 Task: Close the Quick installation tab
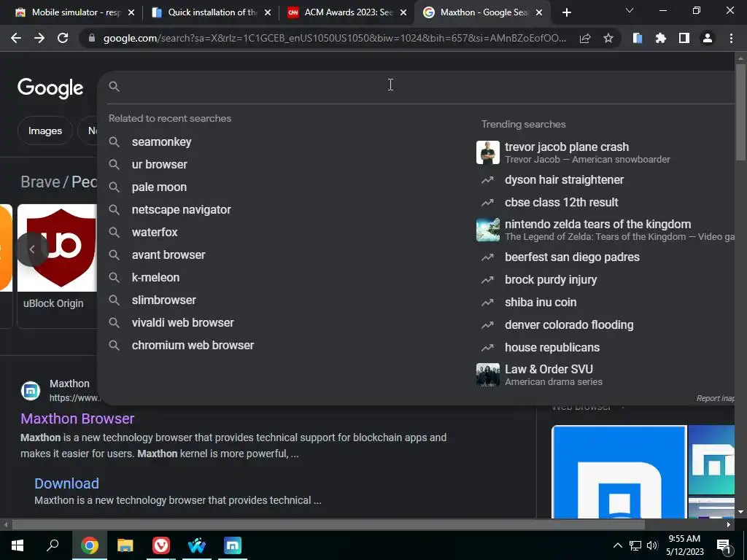[x=268, y=12]
